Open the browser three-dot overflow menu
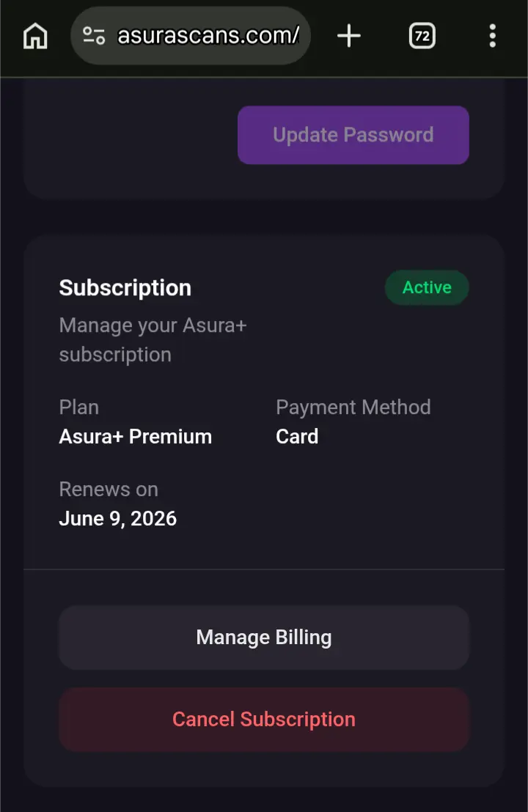528x812 pixels. (x=492, y=36)
